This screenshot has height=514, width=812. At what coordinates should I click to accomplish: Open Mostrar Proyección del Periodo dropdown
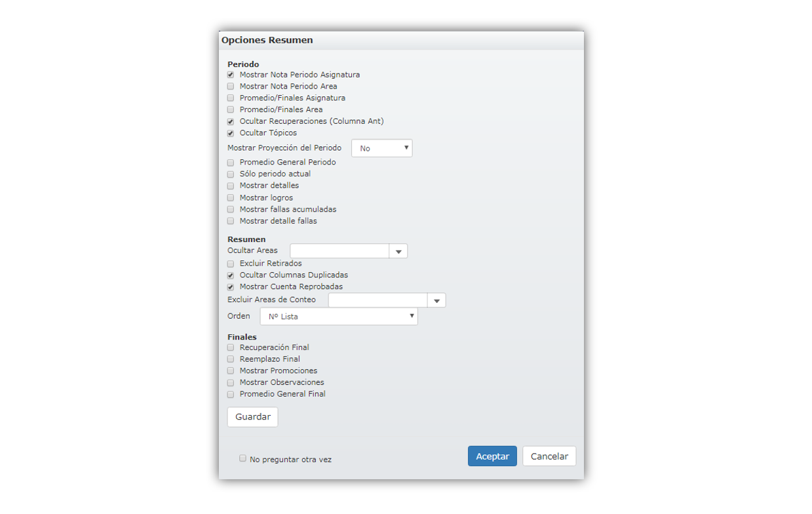[x=382, y=148]
